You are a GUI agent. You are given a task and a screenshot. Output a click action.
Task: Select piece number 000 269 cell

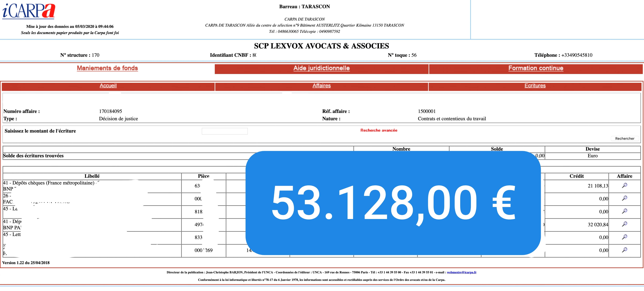[x=203, y=250]
